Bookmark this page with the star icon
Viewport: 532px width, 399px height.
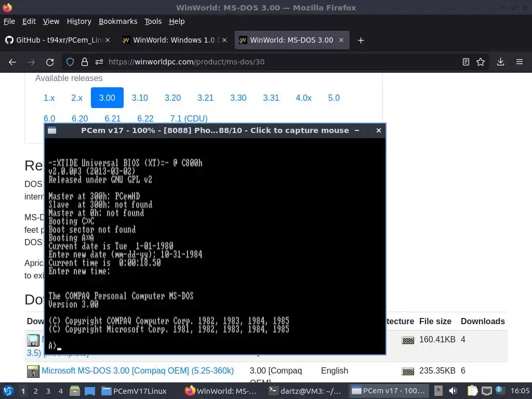[x=481, y=62]
